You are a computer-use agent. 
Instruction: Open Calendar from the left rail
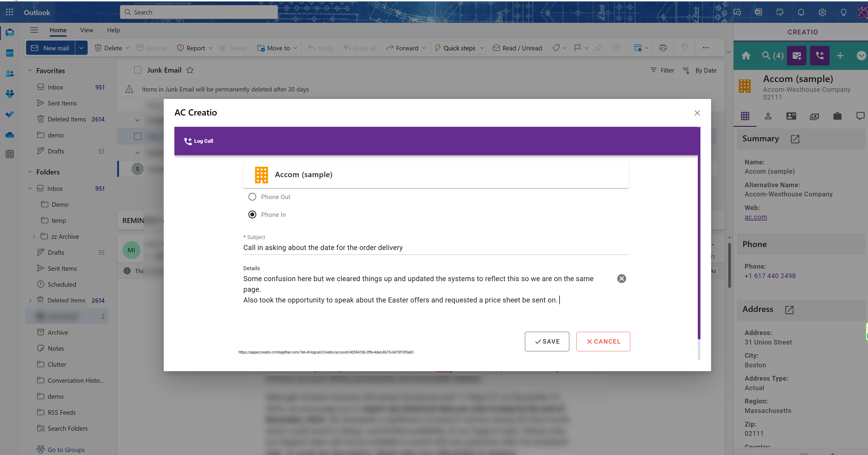click(10, 53)
